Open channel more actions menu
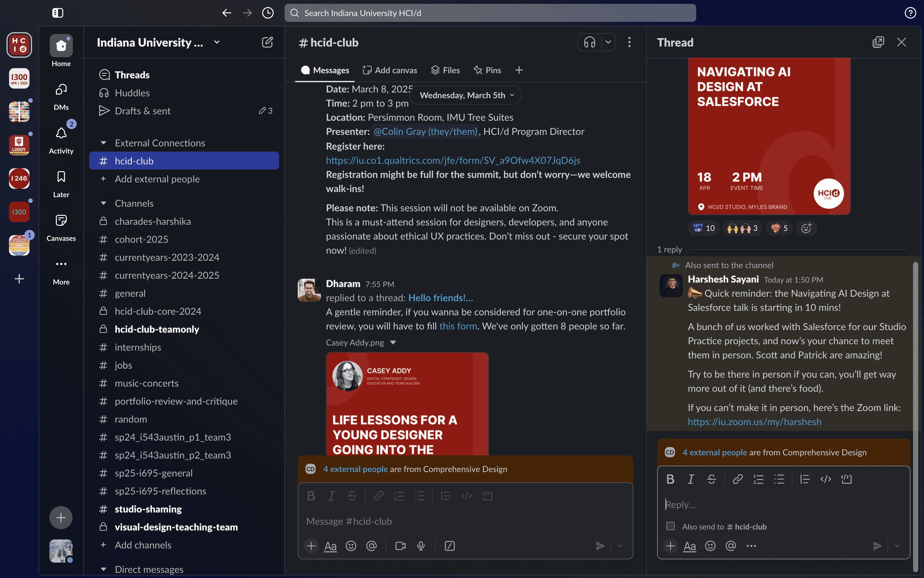 tap(629, 42)
